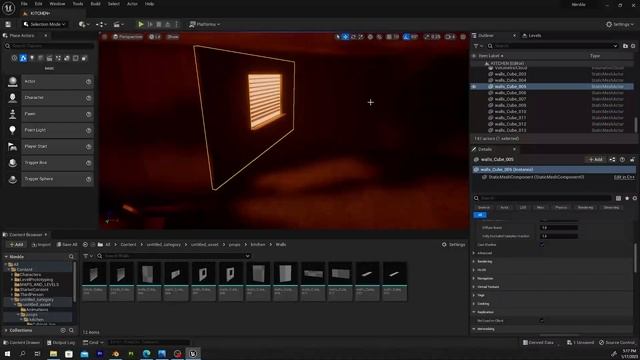640x360 pixels.
Task: Open Microsoft Edge from the taskbar
Action: tap(147, 353)
